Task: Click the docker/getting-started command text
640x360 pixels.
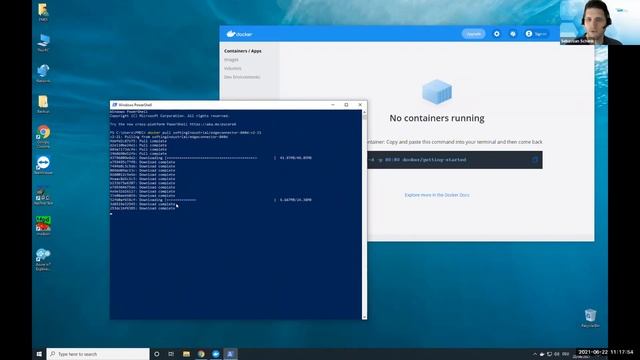Action: tap(418, 160)
